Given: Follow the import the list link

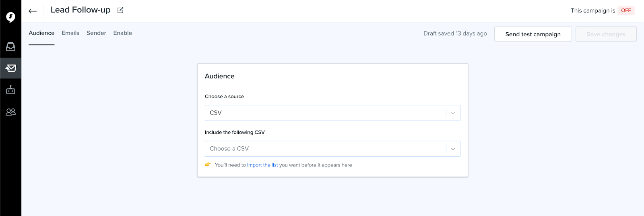Looking at the screenshot, I should [262, 165].
